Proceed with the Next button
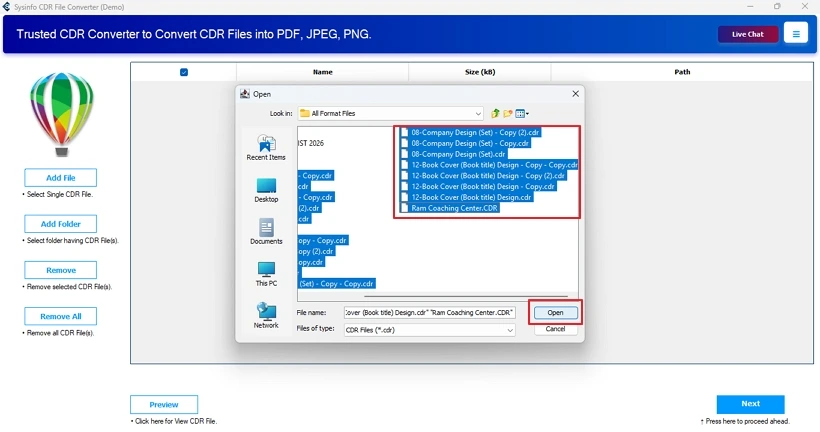The width and height of the screenshot is (820, 432). pyautogui.click(x=750, y=404)
